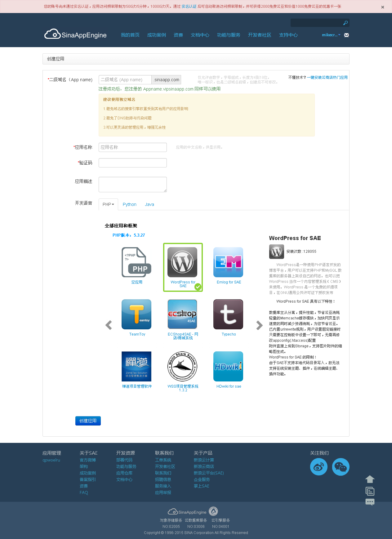Open 新浪云平台(SAE) footer link
392x539 pixels.
pyautogui.click(x=209, y=473)
